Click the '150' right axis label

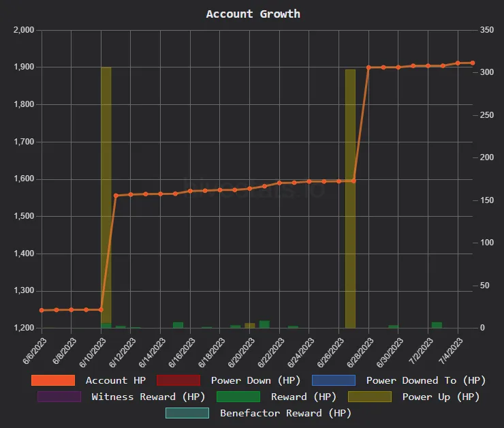(487, 200)
